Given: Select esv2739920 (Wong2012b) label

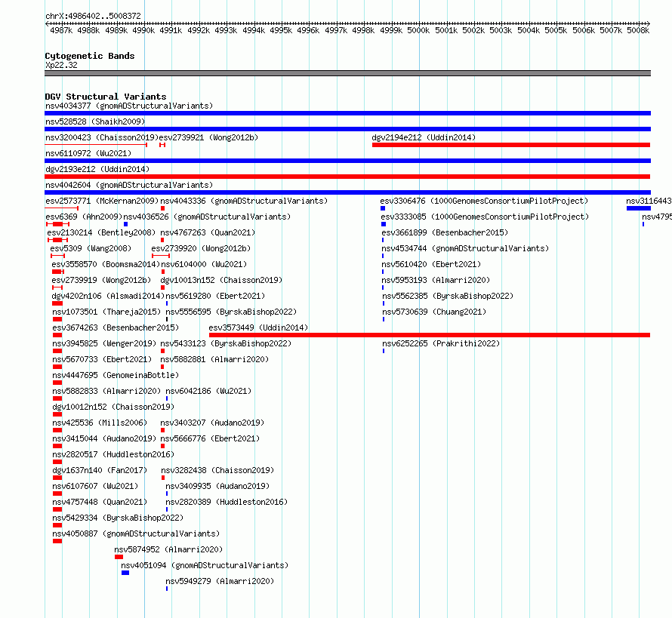Looking at the screenshot, I should pyautogui.click(x=201, y=248).
